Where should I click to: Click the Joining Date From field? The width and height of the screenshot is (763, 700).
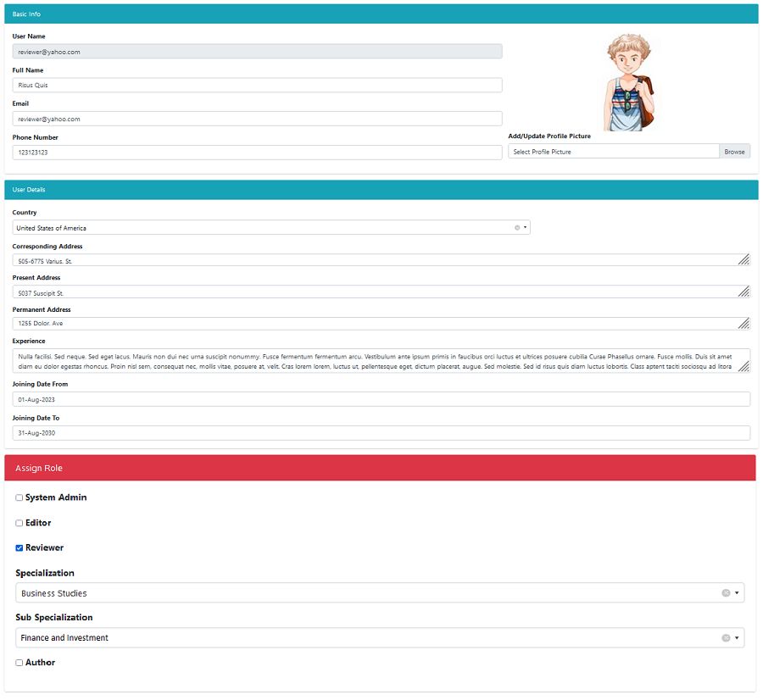pos(381,399)
